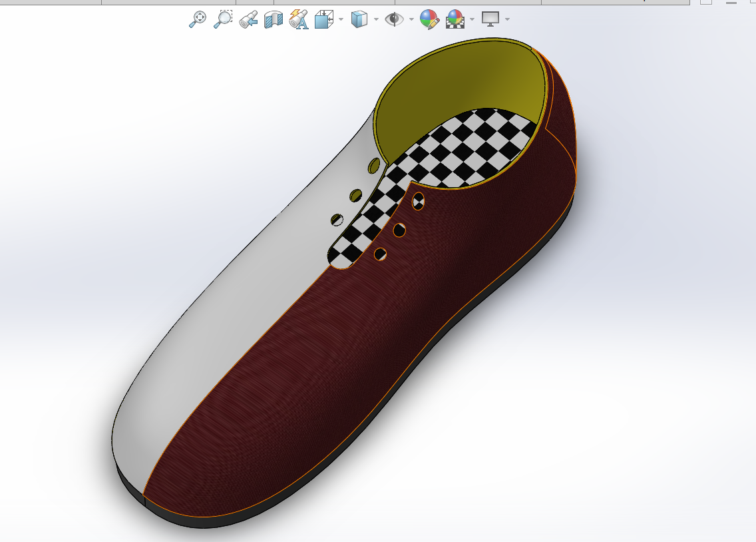This screenshot has height=542, width=756.
Task: Click the Apply Scene icon
Action: coord(455,20)
